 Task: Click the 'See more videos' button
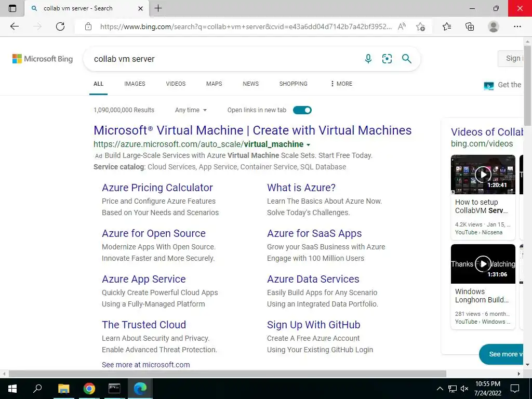click(x=502, y=354)
